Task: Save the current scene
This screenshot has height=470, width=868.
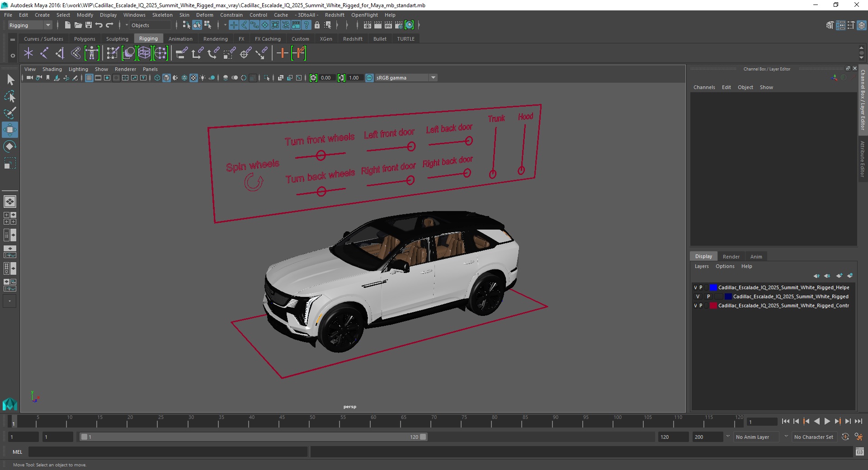Action: pos(89,25)
